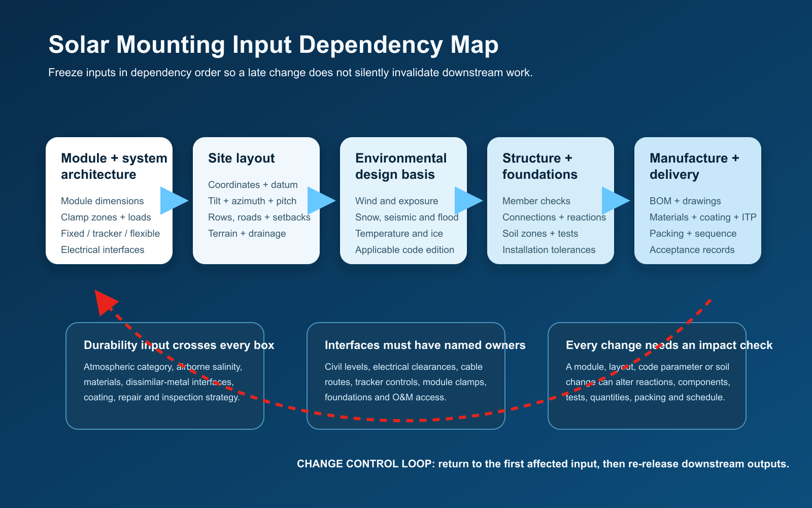Click the 'Electrical interfaces' list item
The image size is (812, 508).
point(103,249)
